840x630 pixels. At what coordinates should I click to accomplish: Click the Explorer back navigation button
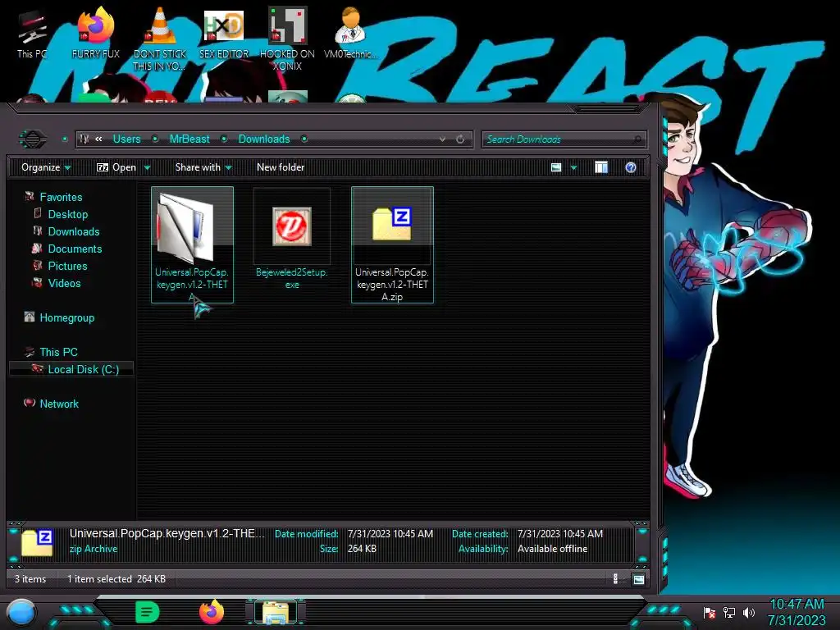pos(33,139)
